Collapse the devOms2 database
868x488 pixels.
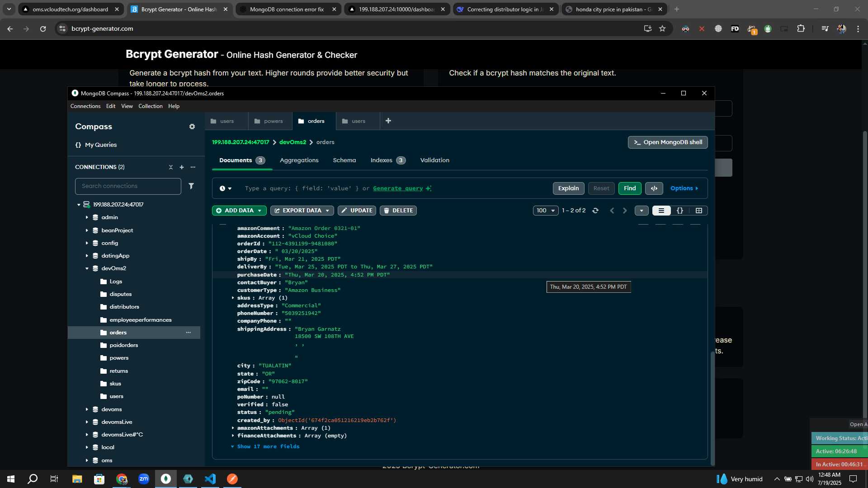tap(87, 268)
